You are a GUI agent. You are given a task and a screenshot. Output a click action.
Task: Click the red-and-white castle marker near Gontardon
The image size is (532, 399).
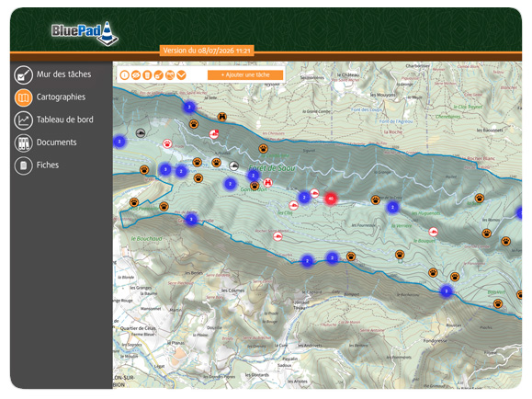267,183
